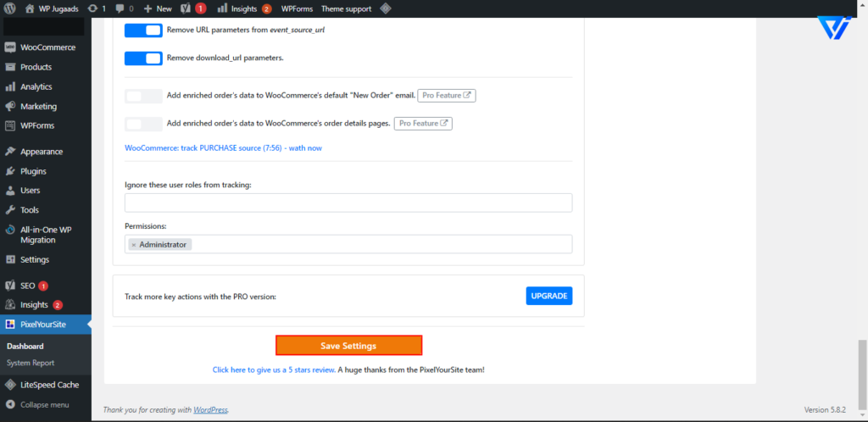The width and height of the screenshot is (868, 422).
Task: Open the updates icon showing 1
Action: click(x=92, y=8)
